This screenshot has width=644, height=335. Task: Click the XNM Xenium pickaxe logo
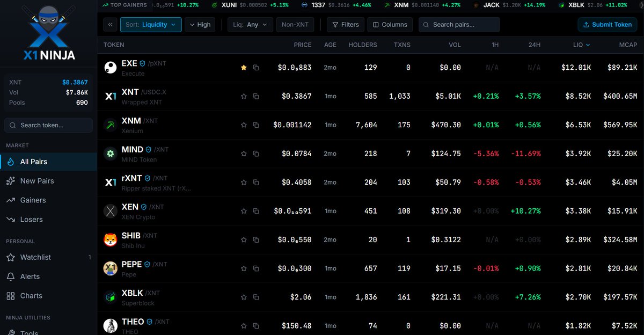110,125
